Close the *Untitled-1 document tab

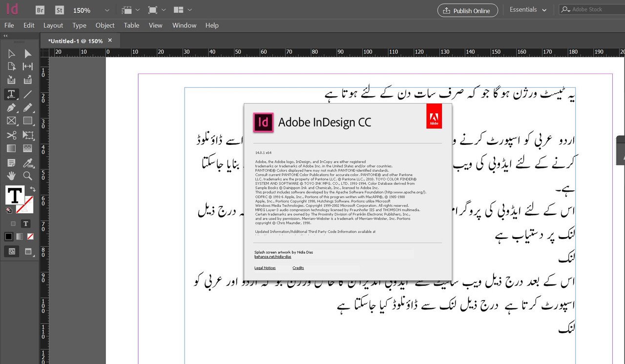(110, 40)
